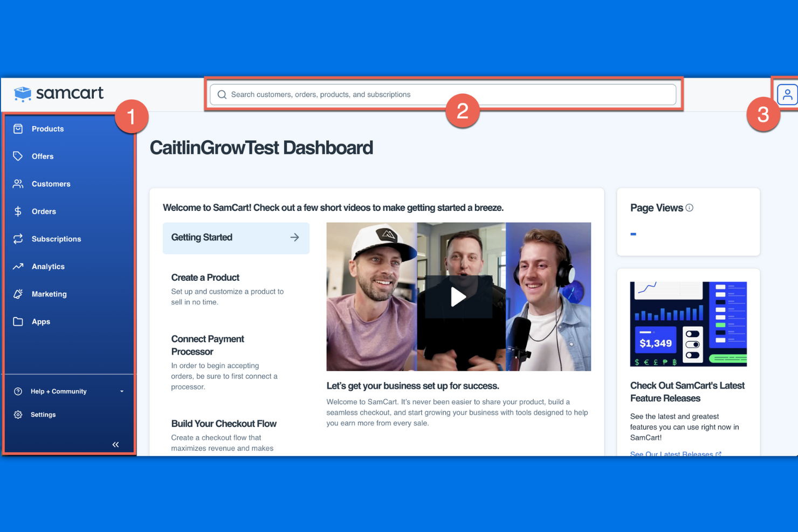Select the Marketing icon

[18, 294]
